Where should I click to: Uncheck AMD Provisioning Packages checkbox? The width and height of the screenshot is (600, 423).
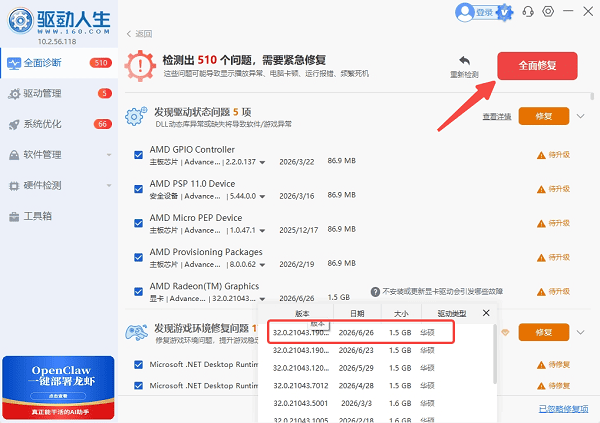[x=139, y=257]
